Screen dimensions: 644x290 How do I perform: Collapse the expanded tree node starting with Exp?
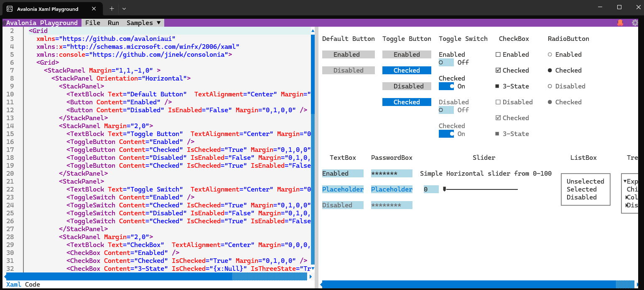tap(625, 182)
